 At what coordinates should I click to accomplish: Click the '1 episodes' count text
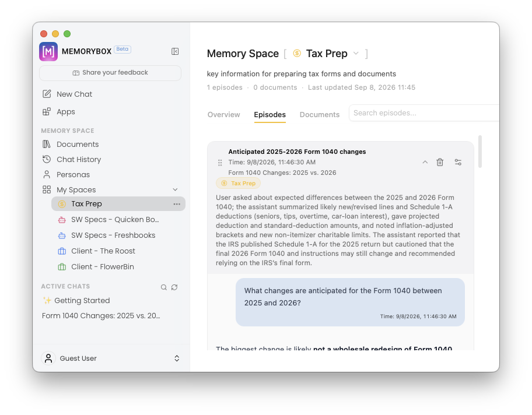pyautogui.click(x=225, y=87)
